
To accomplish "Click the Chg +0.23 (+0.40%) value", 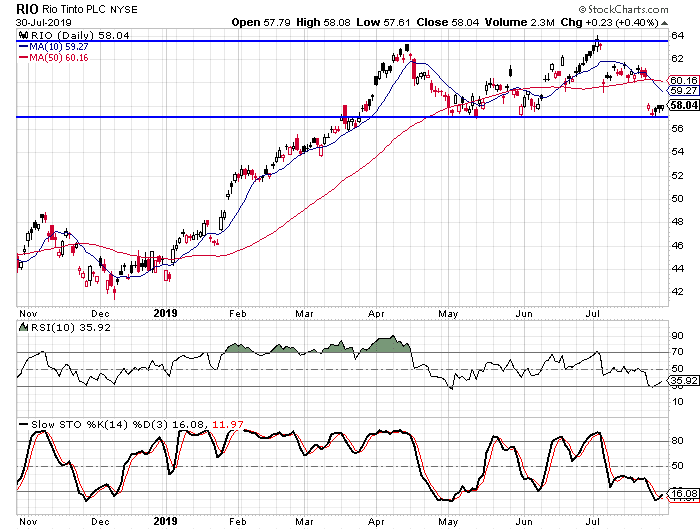I will (609, 22).
